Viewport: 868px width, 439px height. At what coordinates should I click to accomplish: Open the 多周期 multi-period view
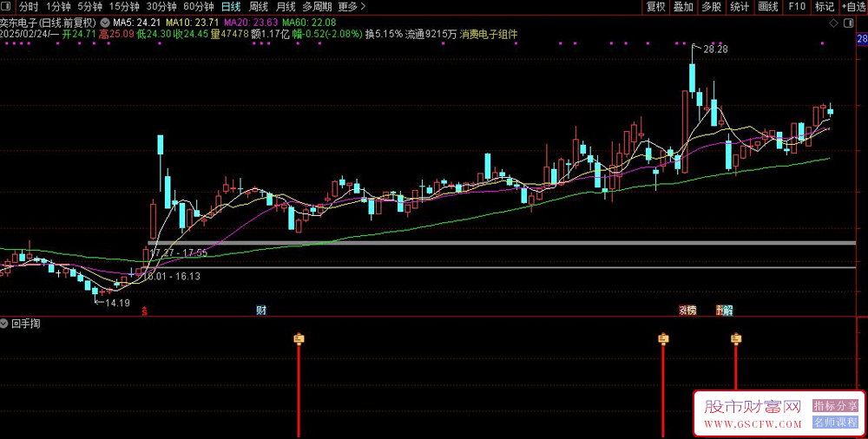317,7
